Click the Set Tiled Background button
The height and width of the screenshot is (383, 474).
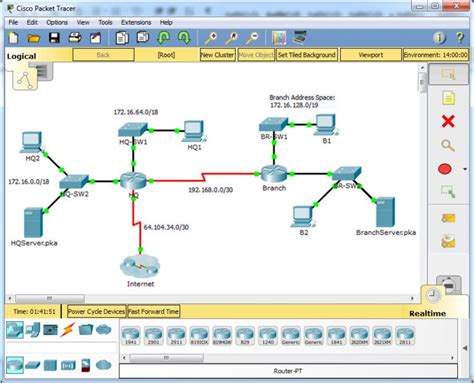307,55
